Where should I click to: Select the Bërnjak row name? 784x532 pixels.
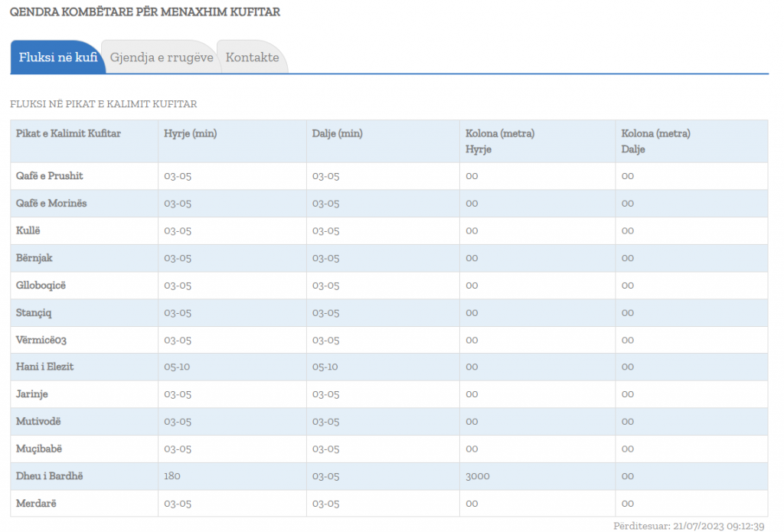pyautogui.click(x=34, y=258)
